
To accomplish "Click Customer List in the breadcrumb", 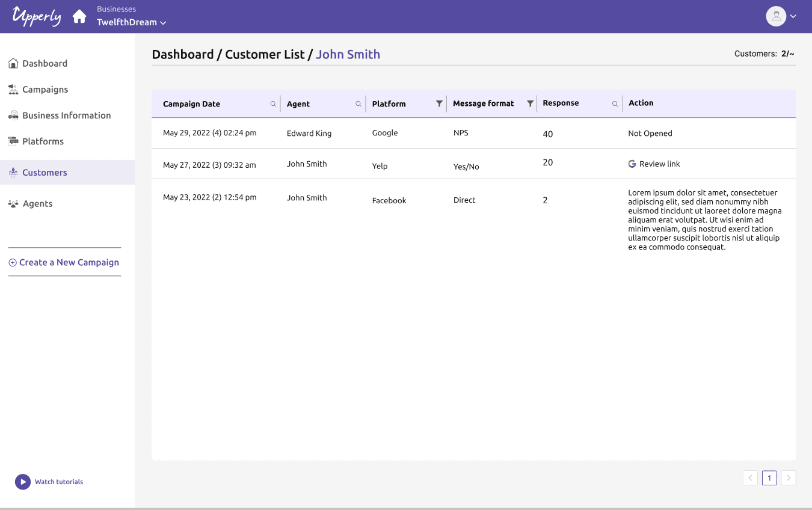I will click(265, 54).
